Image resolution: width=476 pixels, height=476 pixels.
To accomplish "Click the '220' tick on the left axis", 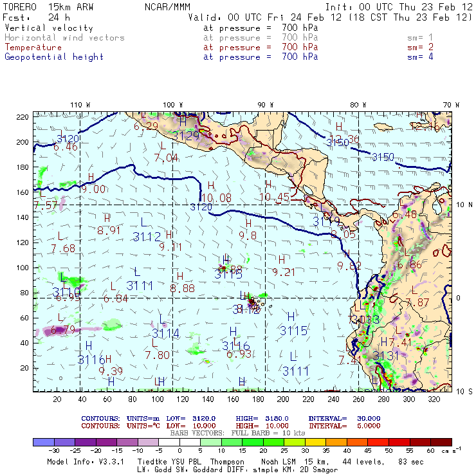I will click(23, 117).
